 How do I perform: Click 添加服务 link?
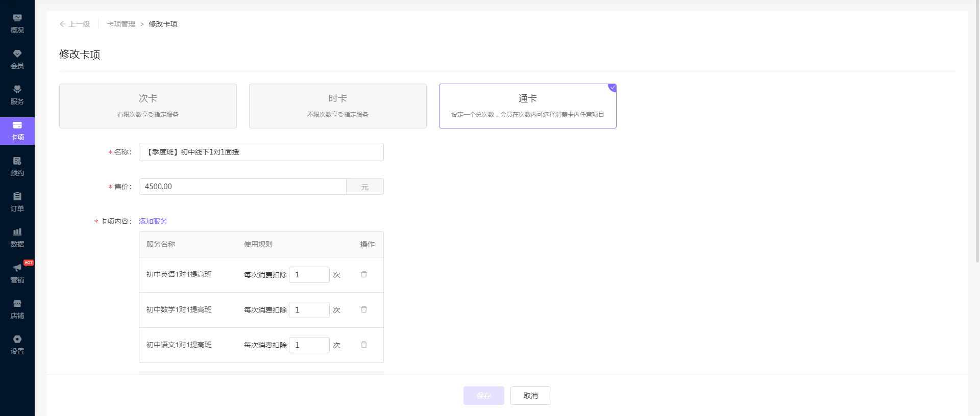[153, 221]
